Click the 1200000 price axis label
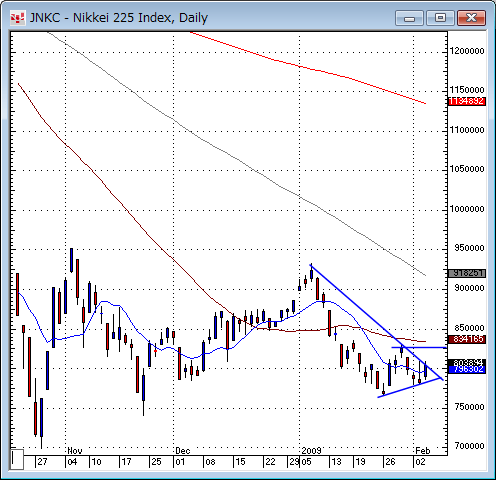Screen dimensions: 496x480 coord(467,51)
